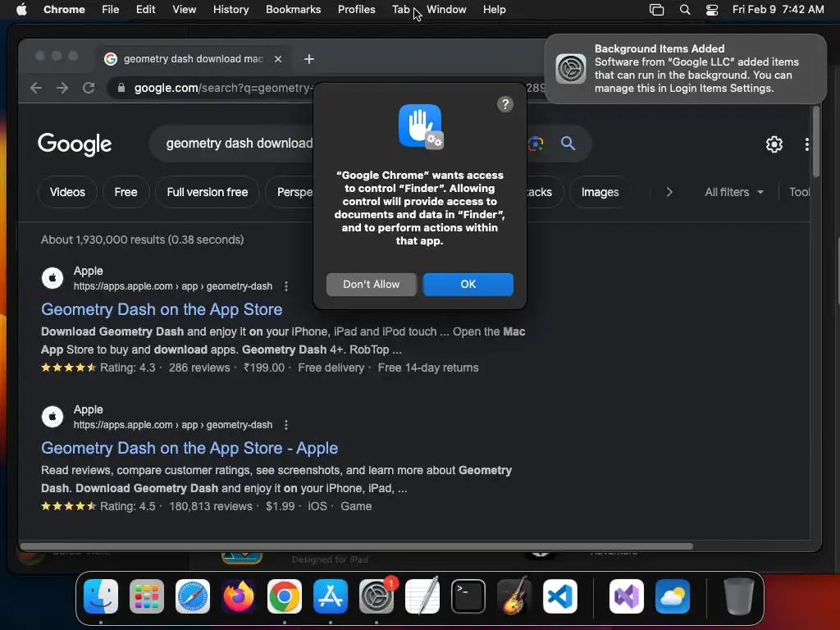Click the dialog help question mark
Viewport: 840px width, 630px height.
[x=504, y=104]
